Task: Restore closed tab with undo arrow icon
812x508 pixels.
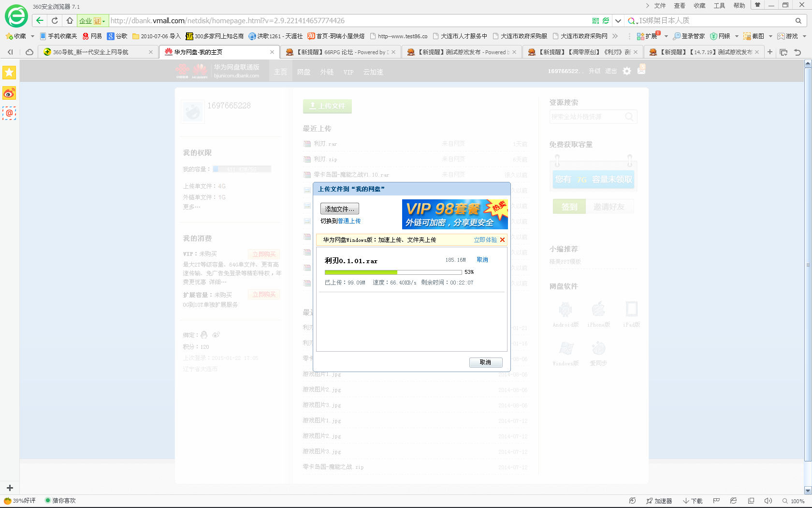Action: 797,52
